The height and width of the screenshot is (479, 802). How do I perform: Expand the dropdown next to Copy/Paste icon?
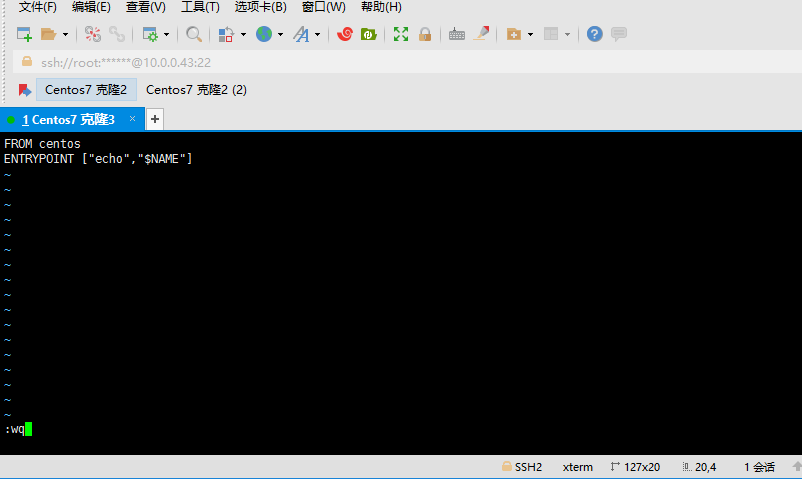(243, 34)
